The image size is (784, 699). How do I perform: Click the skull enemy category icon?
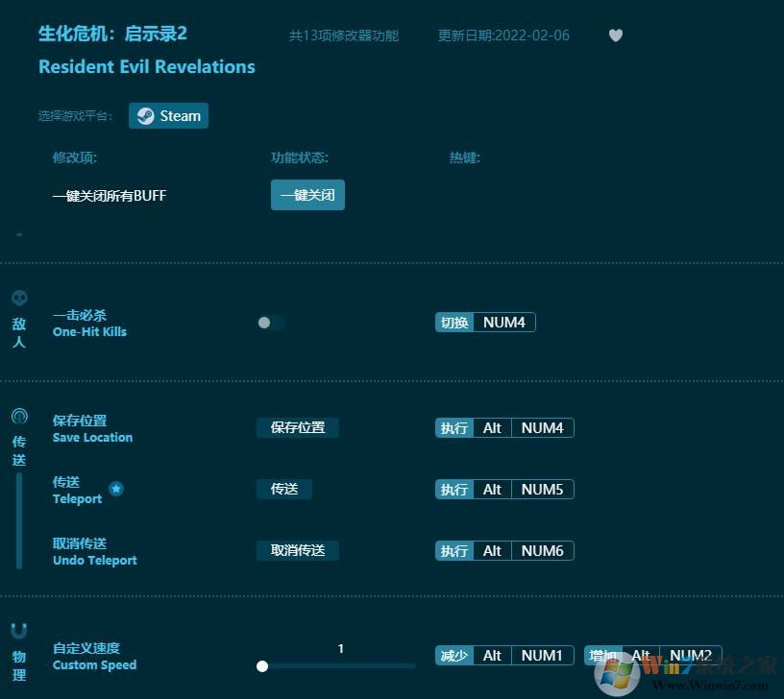pyautogui.click(x=19, y=299)
